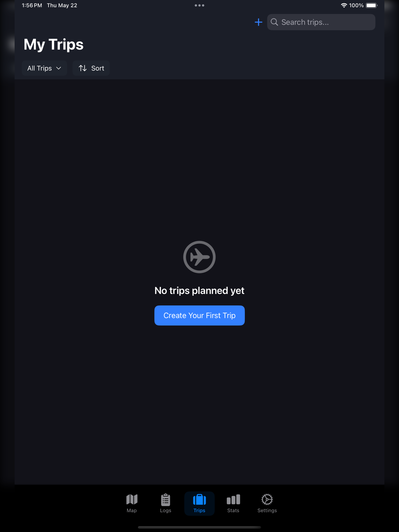Open the Logs tab

click(166, 503)
